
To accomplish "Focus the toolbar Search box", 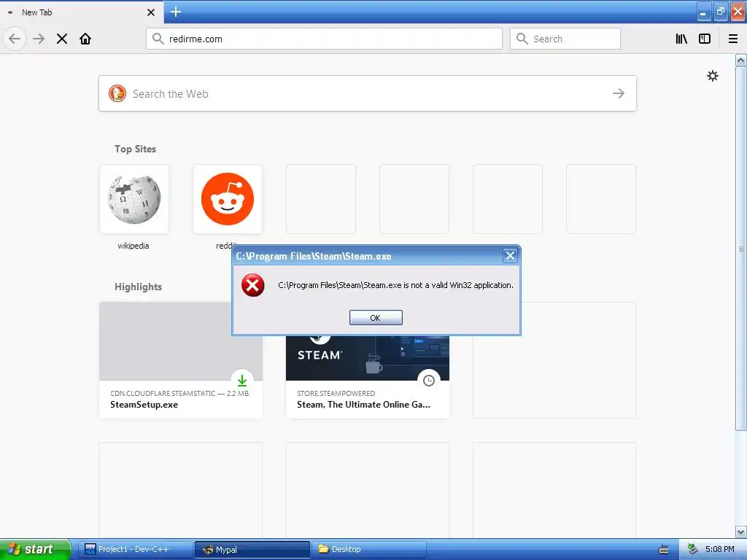I will 565,39.
